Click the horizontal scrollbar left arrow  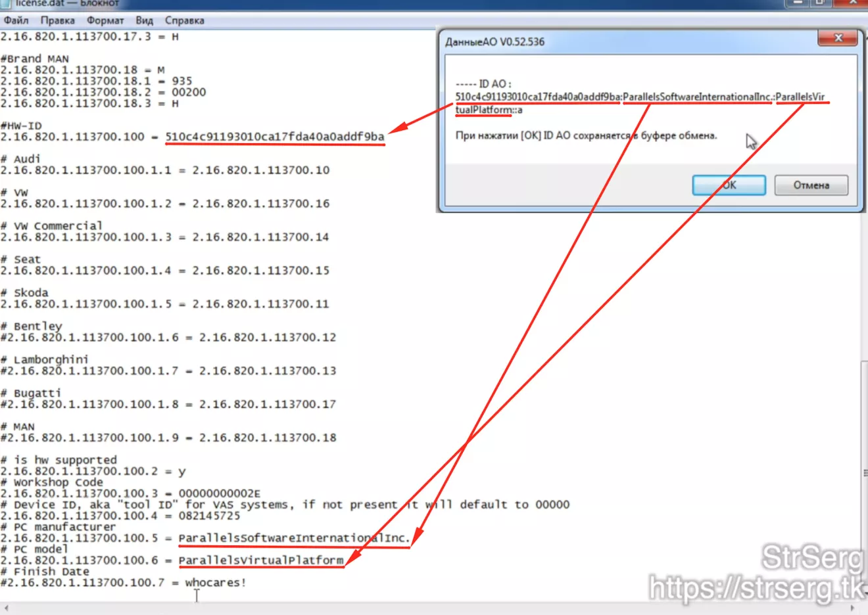pos(5,609)
